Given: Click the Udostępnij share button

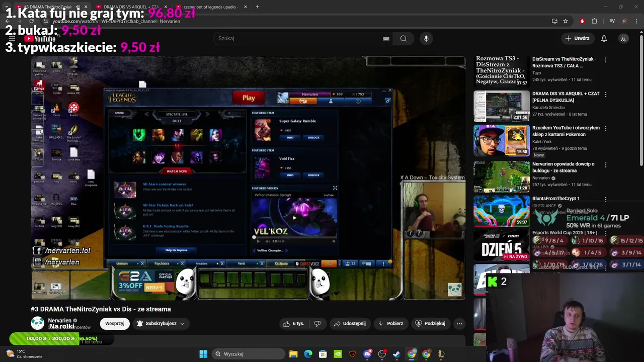Looking at the screenshot, I should pyautogui.click(x=349, y=323).
